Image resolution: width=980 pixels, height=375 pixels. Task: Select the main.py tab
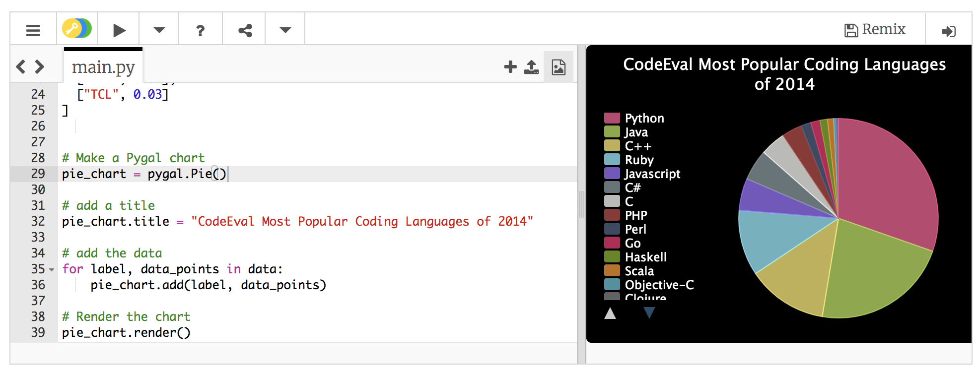tap(103, 66)
